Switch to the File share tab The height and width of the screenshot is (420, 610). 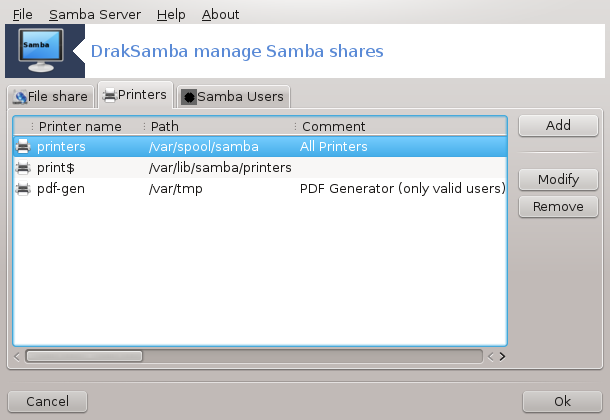click(51, 96)
